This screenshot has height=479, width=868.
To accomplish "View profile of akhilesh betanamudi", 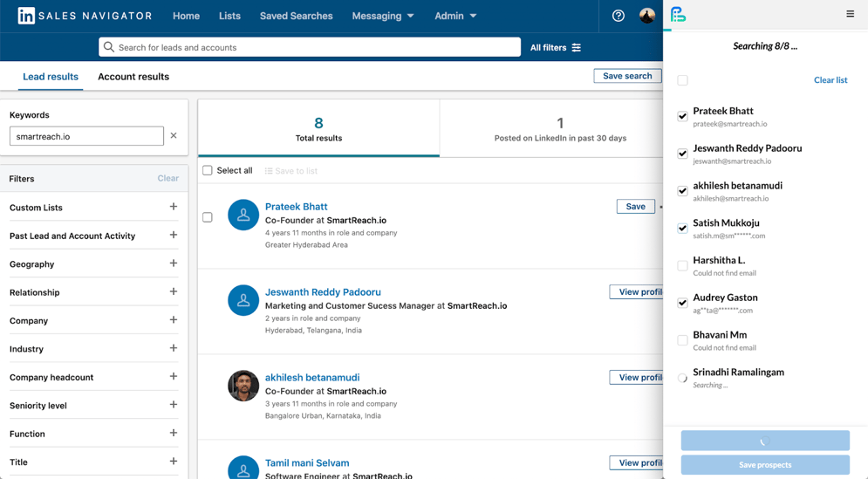I will [637, 377].
